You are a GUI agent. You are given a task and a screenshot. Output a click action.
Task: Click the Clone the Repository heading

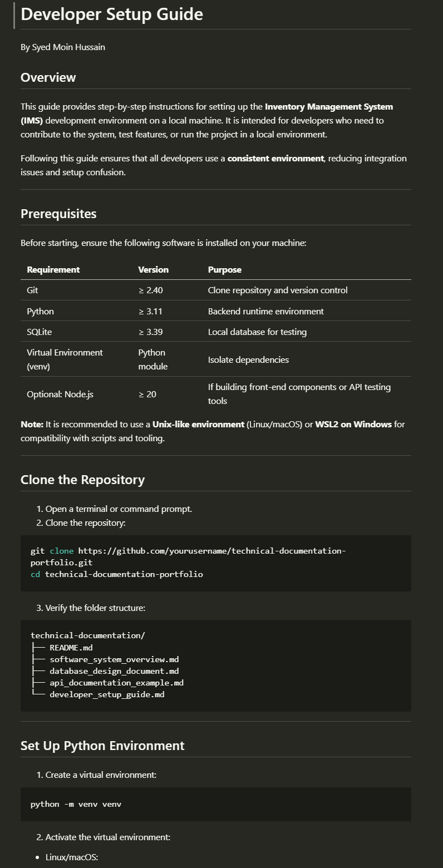tap(82, 480)
